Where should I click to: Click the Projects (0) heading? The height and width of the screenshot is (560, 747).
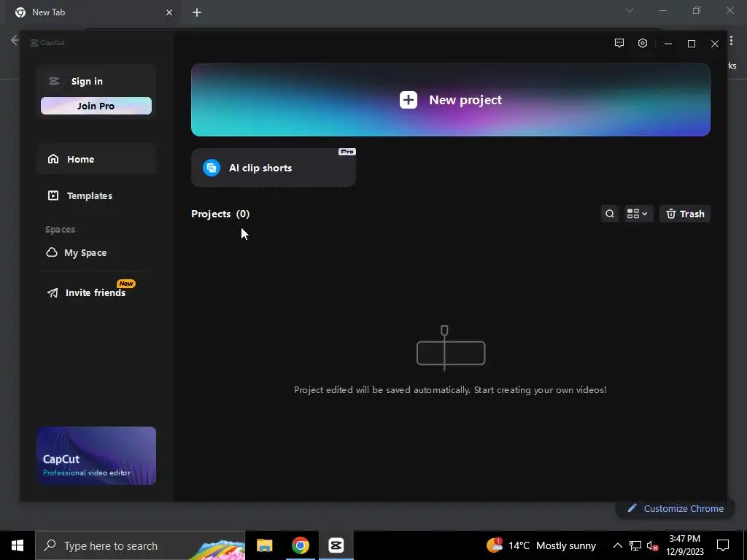220,214
